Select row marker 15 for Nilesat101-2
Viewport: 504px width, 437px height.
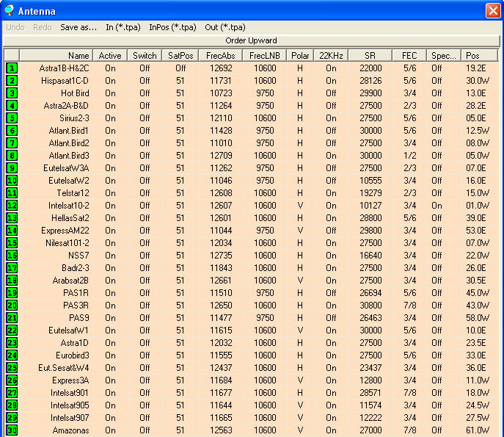tap(12, 243)
